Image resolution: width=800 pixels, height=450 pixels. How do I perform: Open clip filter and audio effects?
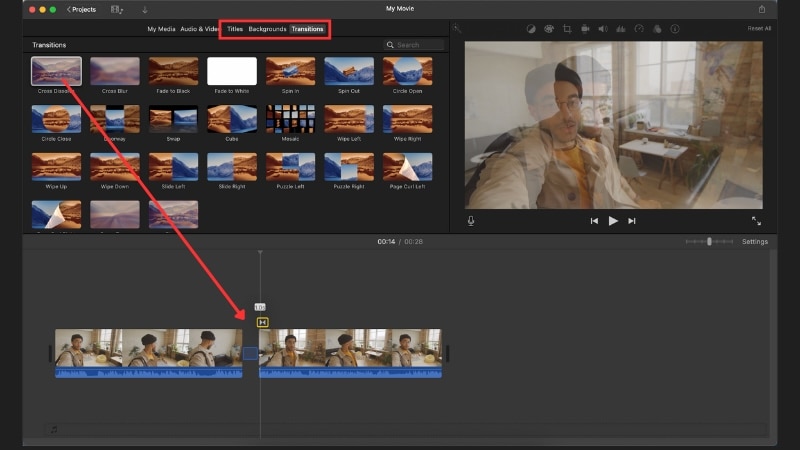pos(657,29)
